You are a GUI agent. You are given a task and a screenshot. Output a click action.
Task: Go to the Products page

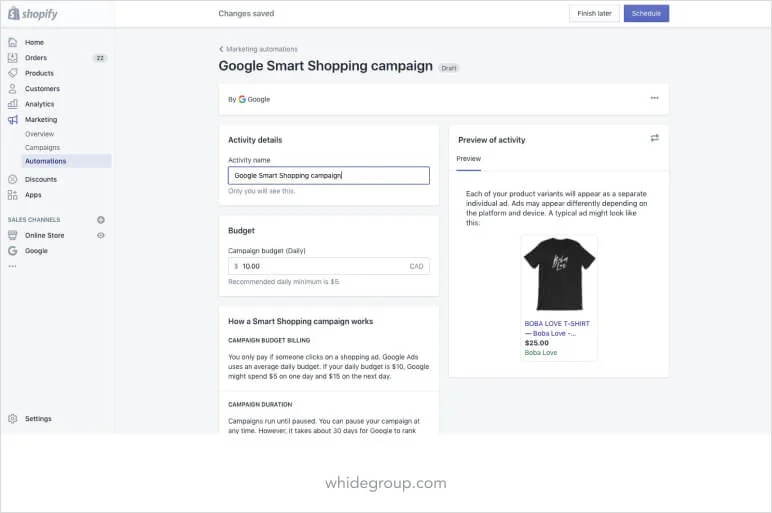coord(39,73)
